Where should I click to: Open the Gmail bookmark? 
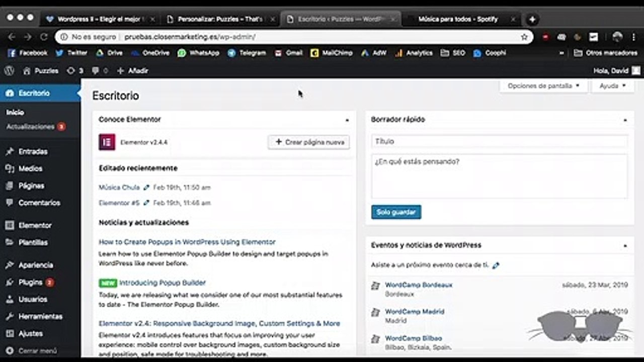pyautogui.click(x=288, y=53)
